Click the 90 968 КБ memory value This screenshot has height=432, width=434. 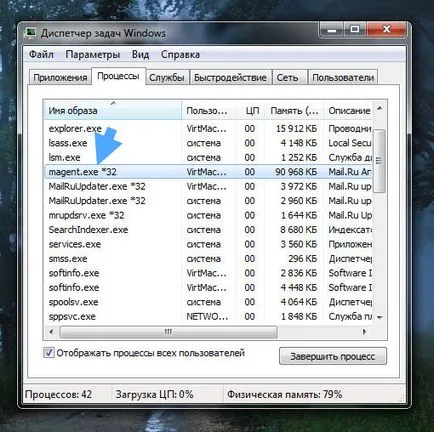pos(296,172)
